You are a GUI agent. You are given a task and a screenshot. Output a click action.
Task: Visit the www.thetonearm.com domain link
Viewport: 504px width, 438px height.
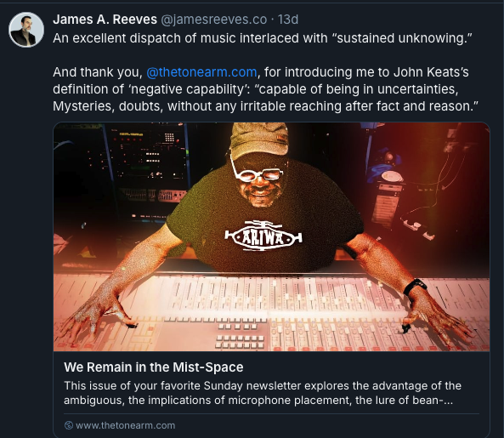(125, 425)
